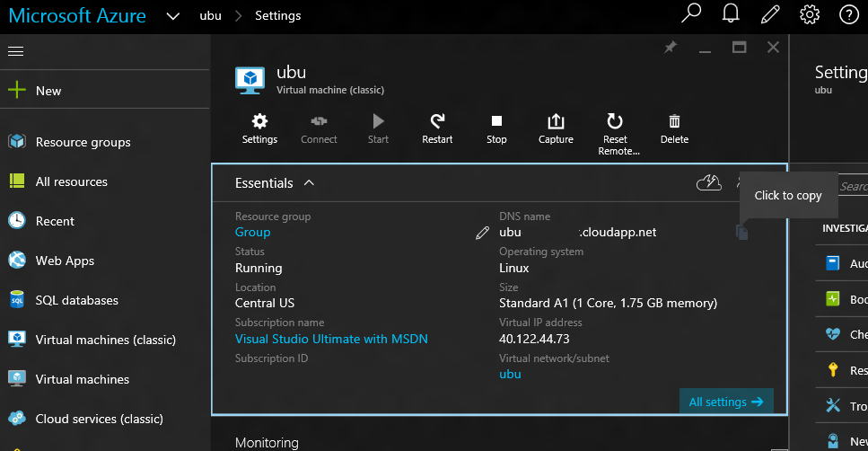Toggle the hamburger sidebar menu
This screenshot has height=451, width=868.
click(x=15, y=51)
